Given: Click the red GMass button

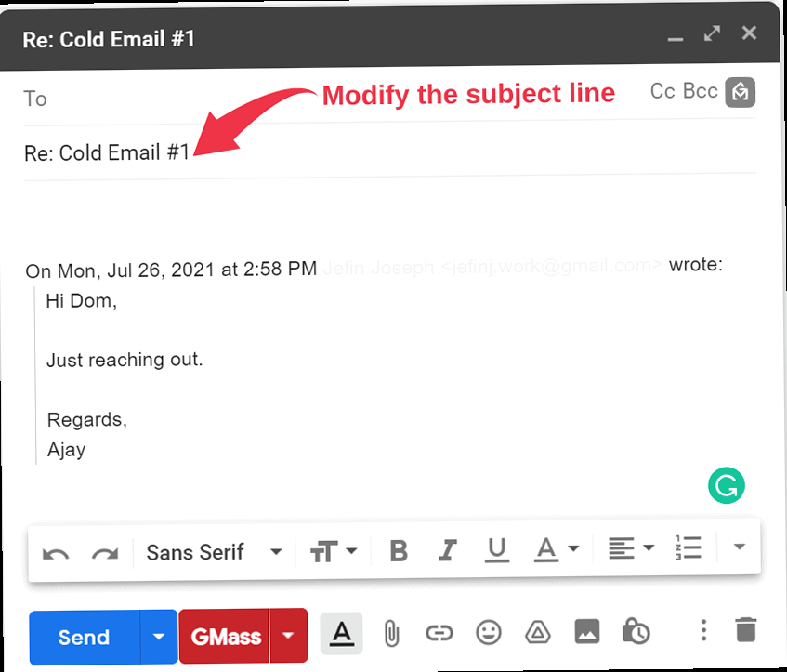Looking at the screenshot, I should pyautogui.click(x=228, y=637).
